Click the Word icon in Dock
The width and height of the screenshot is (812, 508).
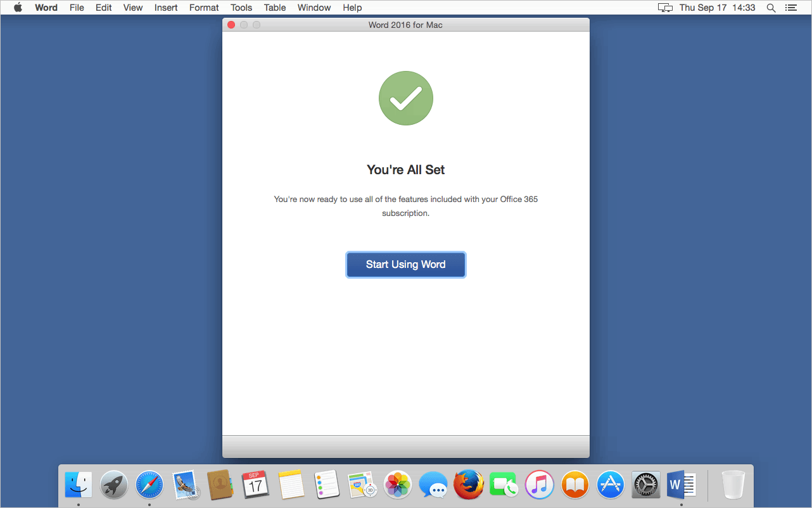click(x=682, y=485)
